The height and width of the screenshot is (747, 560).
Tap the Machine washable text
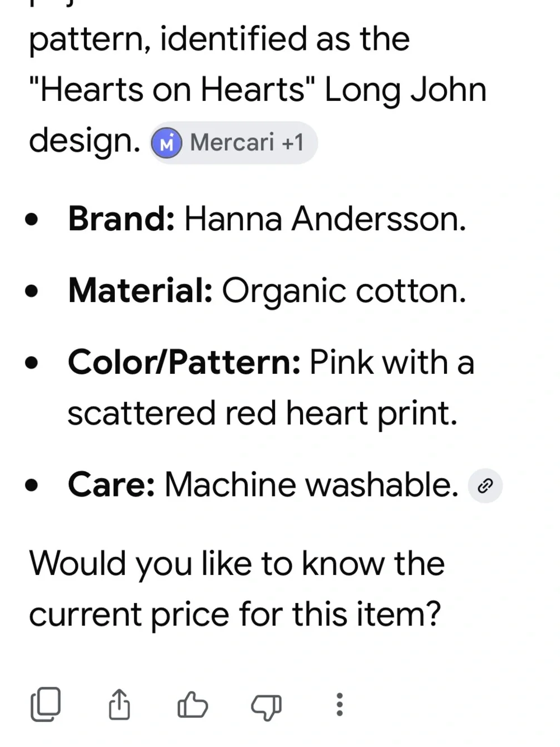coord(311,485)
